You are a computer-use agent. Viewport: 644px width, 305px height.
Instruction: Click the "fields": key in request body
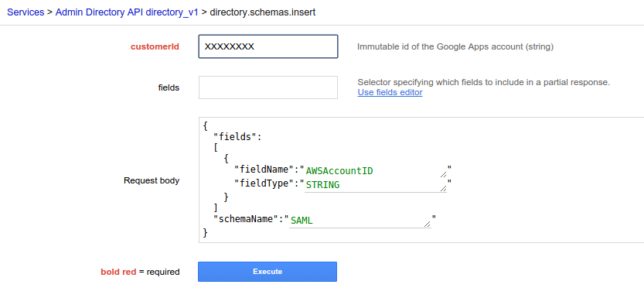click(237, 137)
